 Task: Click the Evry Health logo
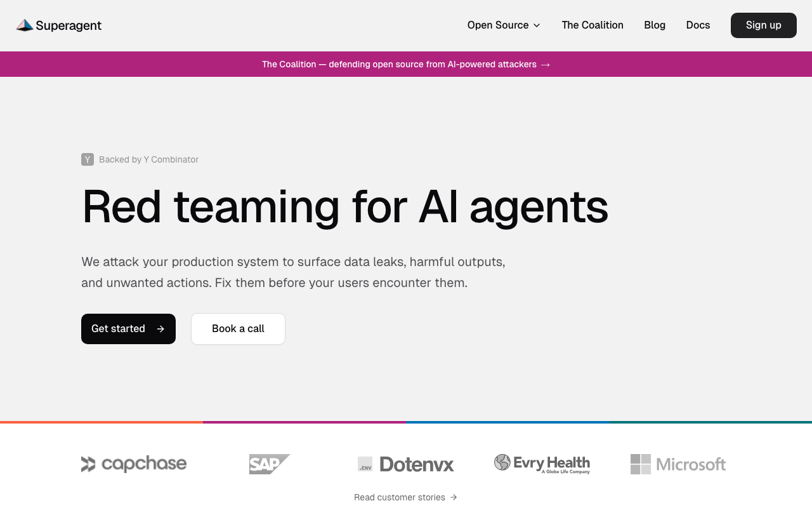542,464
